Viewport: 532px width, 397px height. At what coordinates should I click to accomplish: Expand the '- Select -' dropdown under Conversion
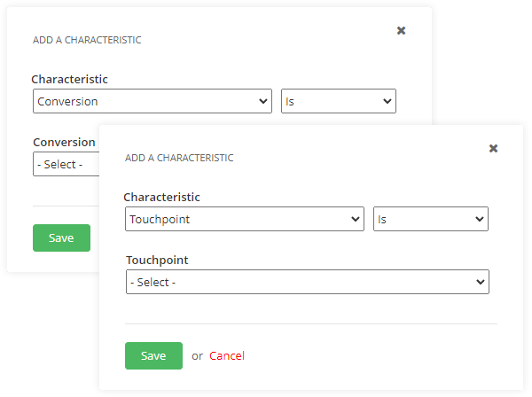[x=65, y=164]
